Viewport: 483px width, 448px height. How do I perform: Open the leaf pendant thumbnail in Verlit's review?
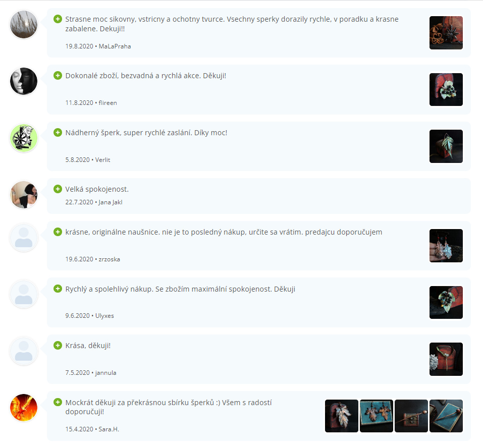click(446, 146)
